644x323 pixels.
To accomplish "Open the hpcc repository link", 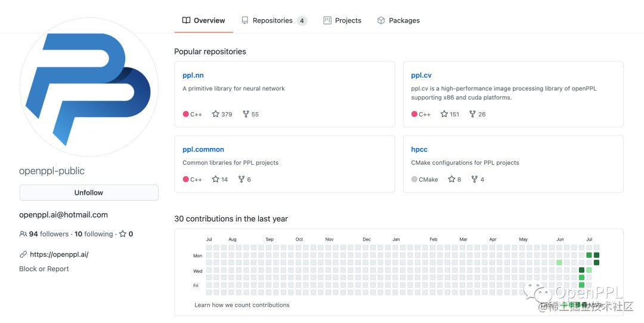I will click(x=419, y=149).
